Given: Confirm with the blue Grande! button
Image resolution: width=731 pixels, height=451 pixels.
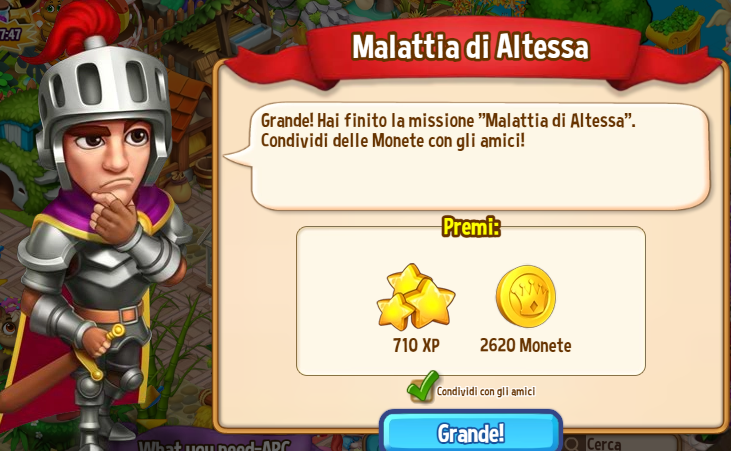Looking at the screenshot, I should click(x=470, y=432).
